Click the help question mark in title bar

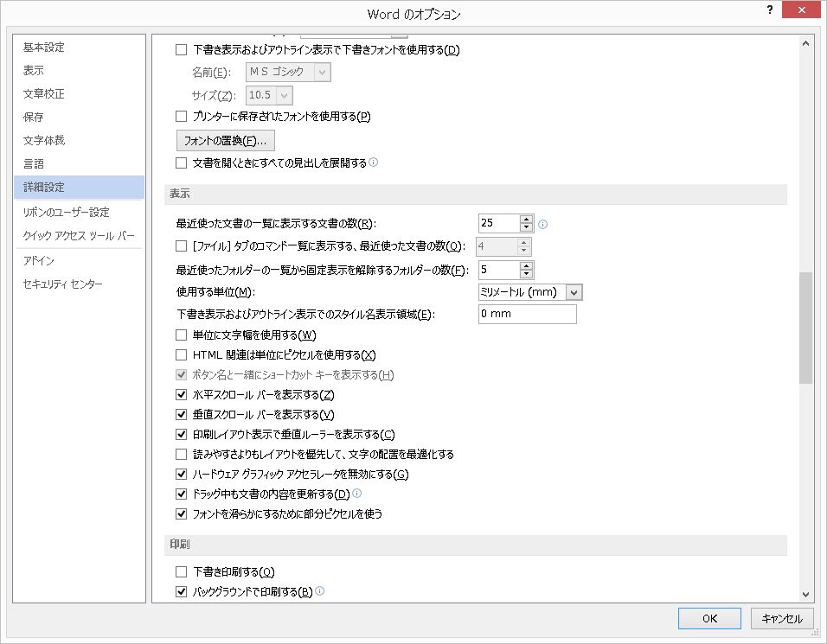point(770,10)
